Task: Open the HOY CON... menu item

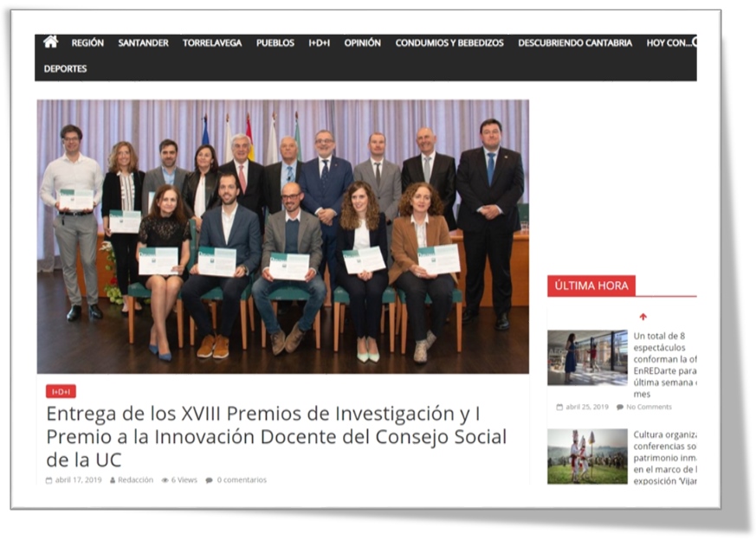Action: click(669, 43)
